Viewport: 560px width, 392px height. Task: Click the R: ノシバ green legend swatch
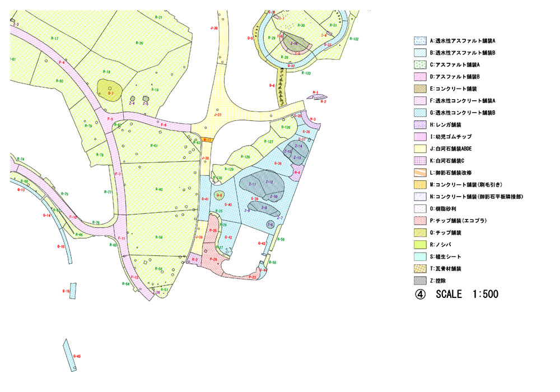(420, 245)
